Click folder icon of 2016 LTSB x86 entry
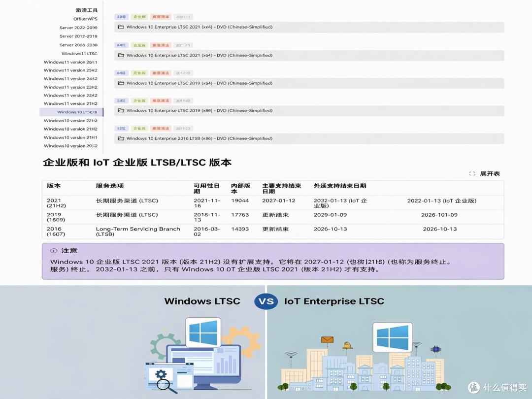532x399 pixels. point(121,138)
